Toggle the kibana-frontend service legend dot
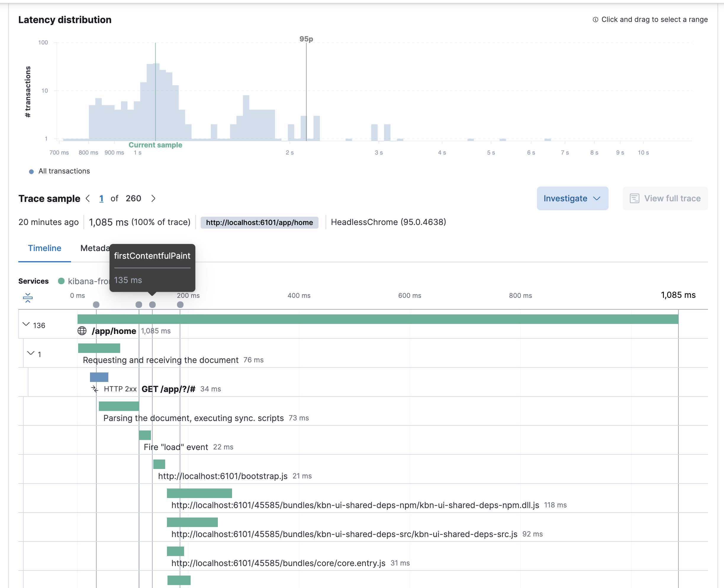Screen dimensions: 724x588 (x=61, y=281)
